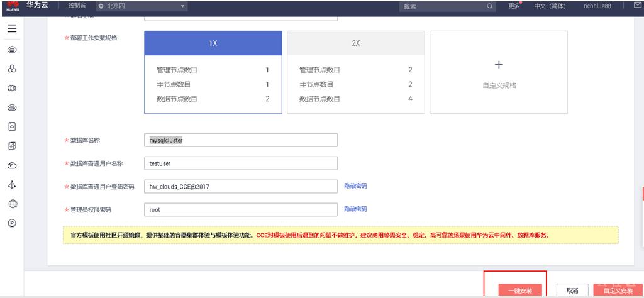
Task: Click the three-circles sidebar icon
Action: pos(12,69)
